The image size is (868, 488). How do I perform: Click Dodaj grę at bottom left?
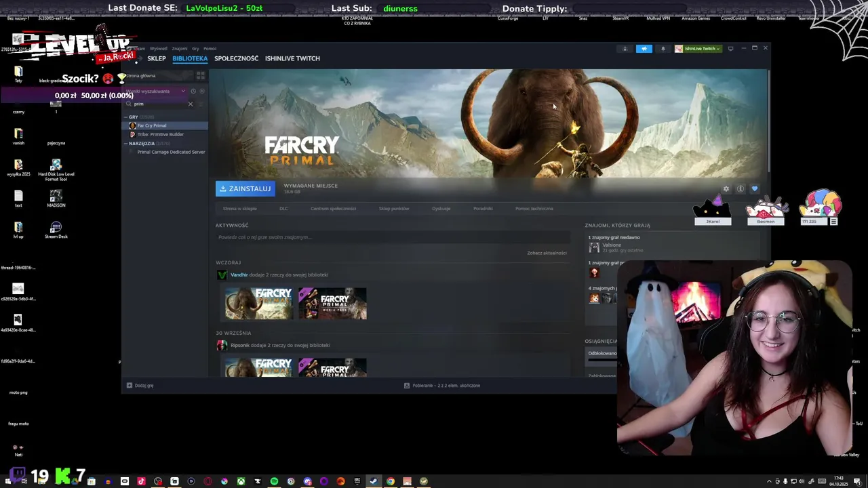click(x=140, y=386)
